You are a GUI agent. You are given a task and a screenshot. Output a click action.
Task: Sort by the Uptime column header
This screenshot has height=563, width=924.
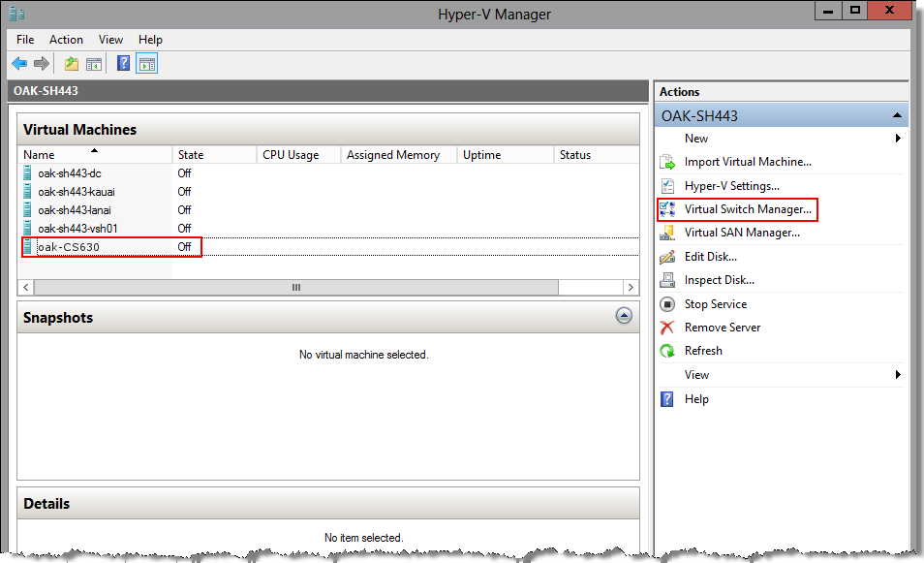pos(507,154)
